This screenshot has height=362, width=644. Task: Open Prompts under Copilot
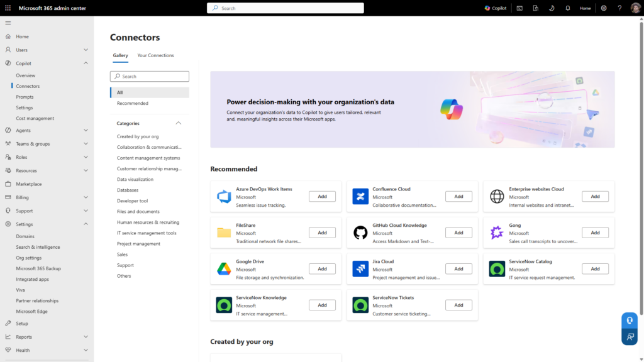coord(25,97)
